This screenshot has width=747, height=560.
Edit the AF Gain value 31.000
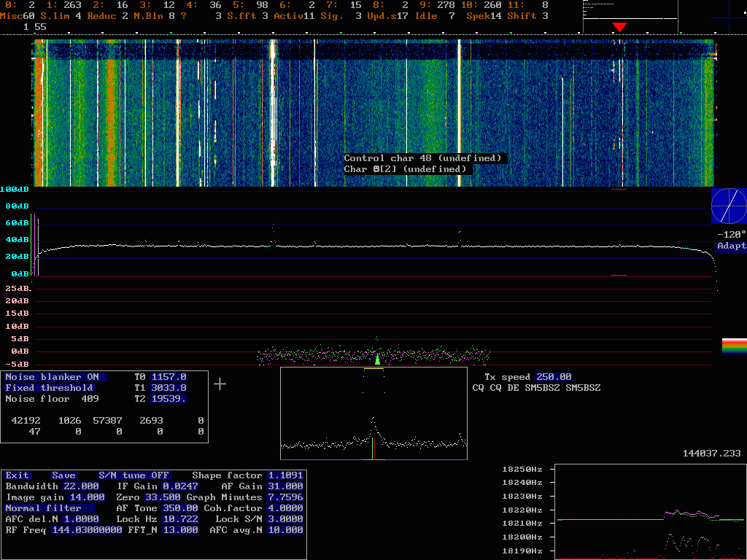(285, 486)
